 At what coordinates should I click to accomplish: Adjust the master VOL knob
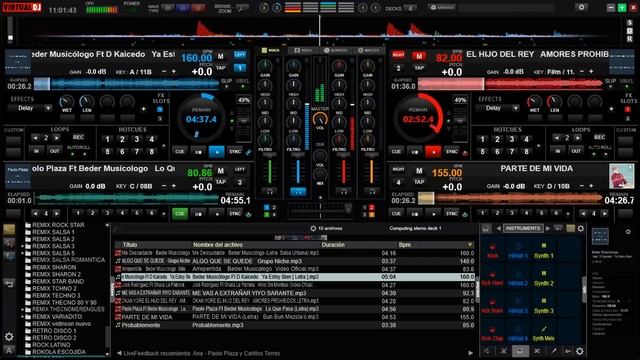pyautogui.click(x=320, y=120)
